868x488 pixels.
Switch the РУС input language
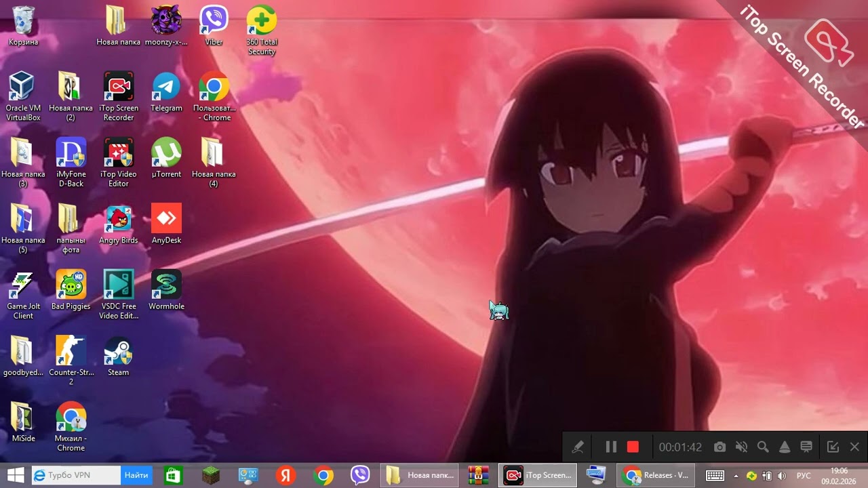804,475
